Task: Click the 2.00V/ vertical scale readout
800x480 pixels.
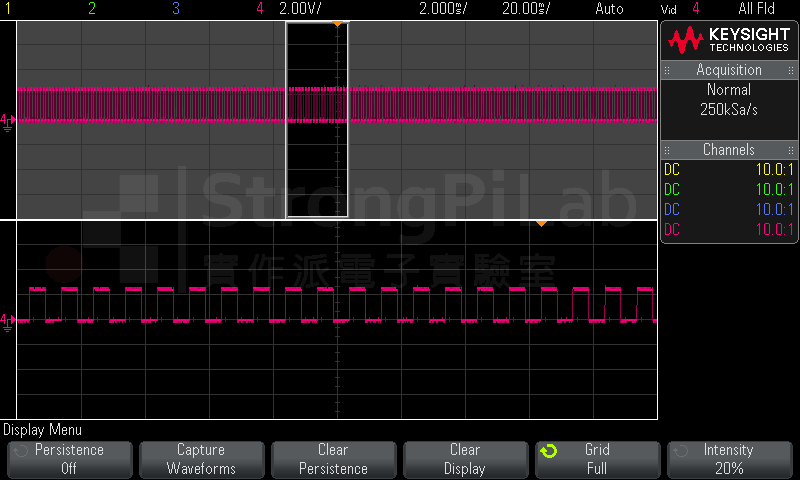Action: tap(301, 8)
